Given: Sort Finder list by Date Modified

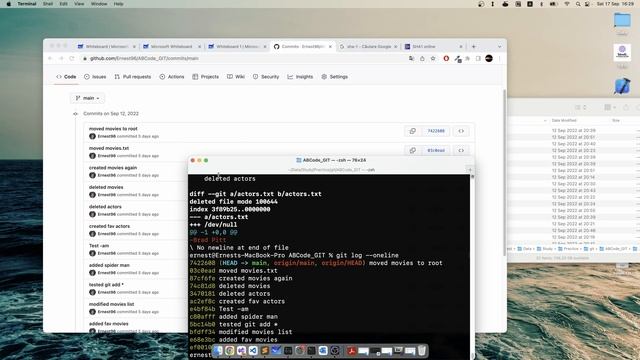Looking at the screenshot, I should click(564, 120).
